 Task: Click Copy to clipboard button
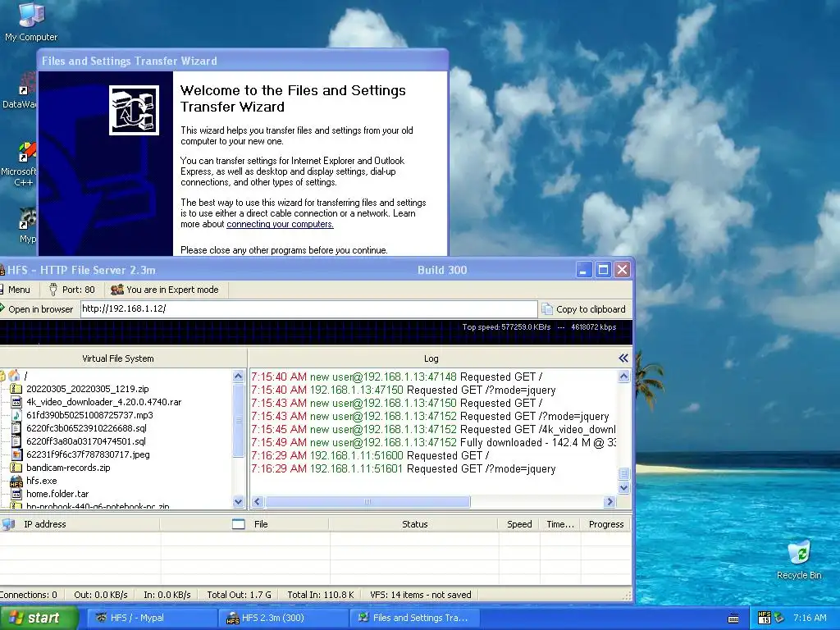[584, 309]
